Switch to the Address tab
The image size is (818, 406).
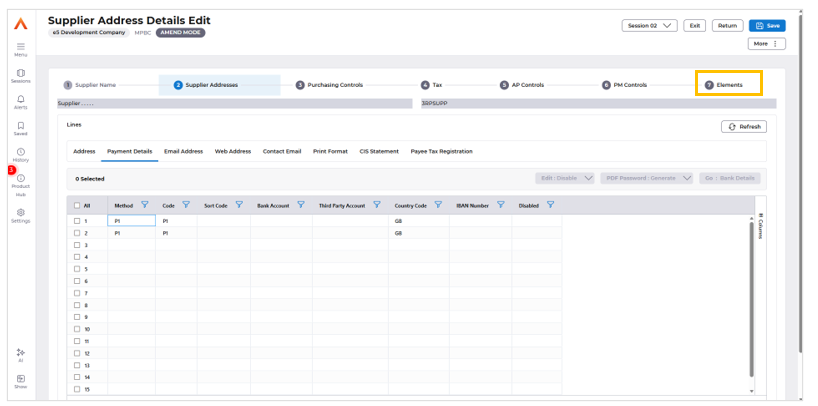point(84,151)
